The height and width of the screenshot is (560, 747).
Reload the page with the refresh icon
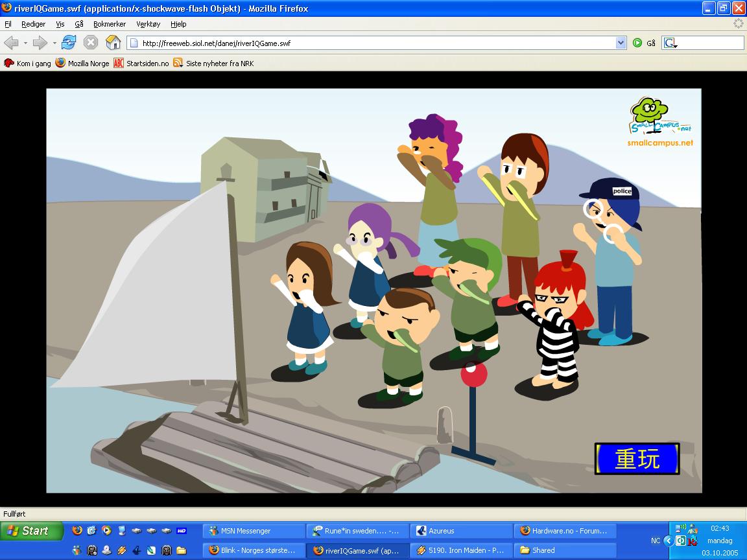click(69, 42)
